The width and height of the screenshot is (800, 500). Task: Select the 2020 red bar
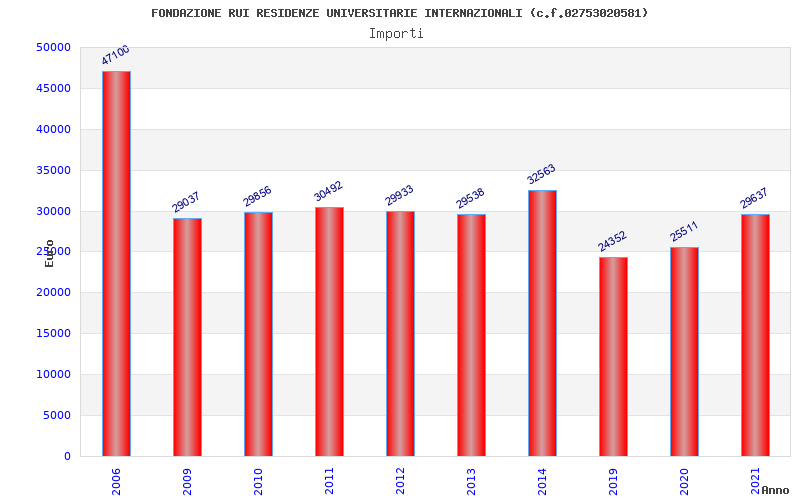[x=684, y=352]
